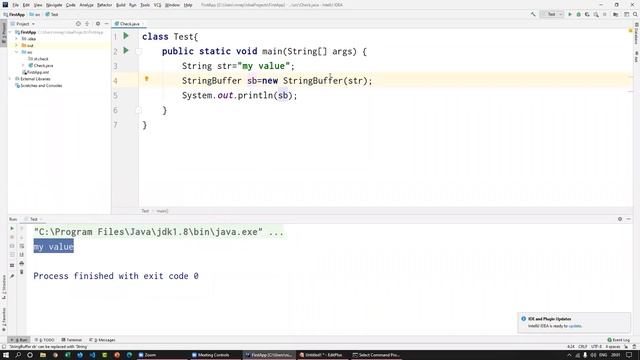
Task: Click Search Everywhere magnifier icon
Action: [635, 14]
